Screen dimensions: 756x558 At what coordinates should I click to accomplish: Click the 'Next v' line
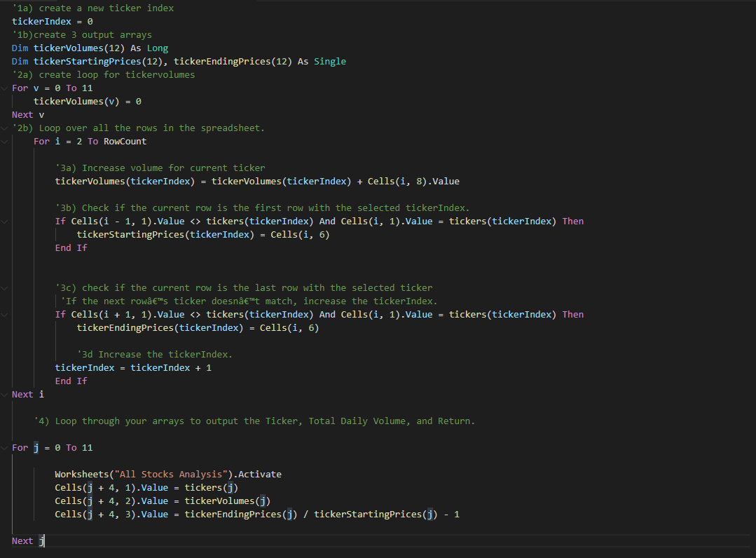28,115
